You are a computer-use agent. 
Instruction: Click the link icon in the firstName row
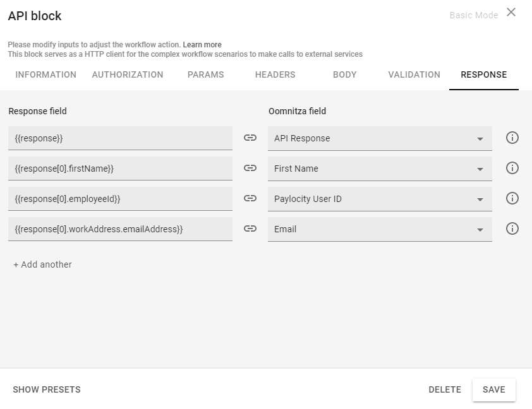250,169
